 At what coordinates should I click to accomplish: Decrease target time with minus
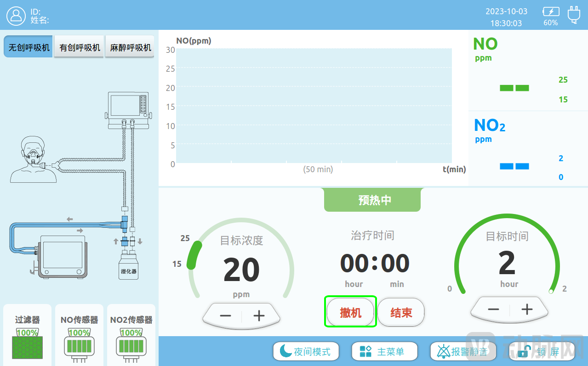tap(493, 309)
